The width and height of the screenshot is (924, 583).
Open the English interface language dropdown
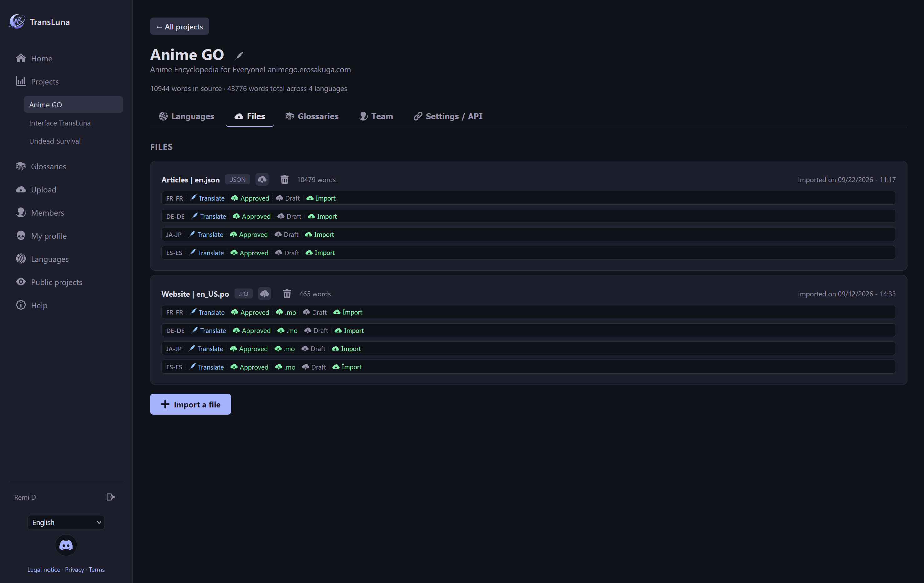pyautogui.click(x=66, y=522)
